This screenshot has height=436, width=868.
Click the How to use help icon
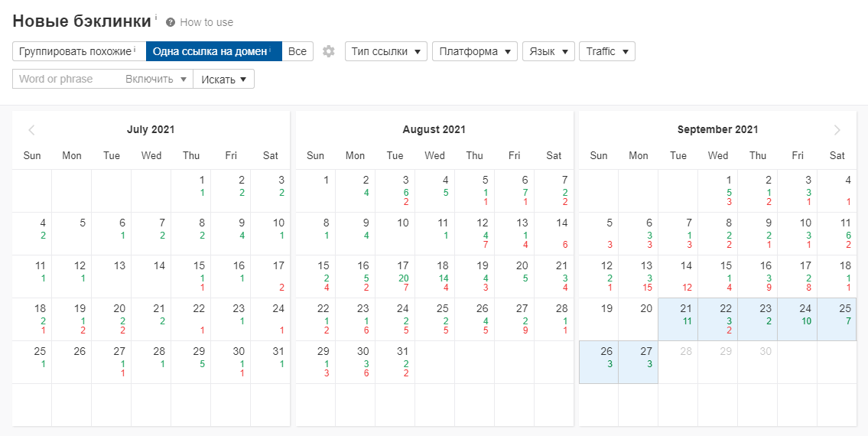(171, 23)
